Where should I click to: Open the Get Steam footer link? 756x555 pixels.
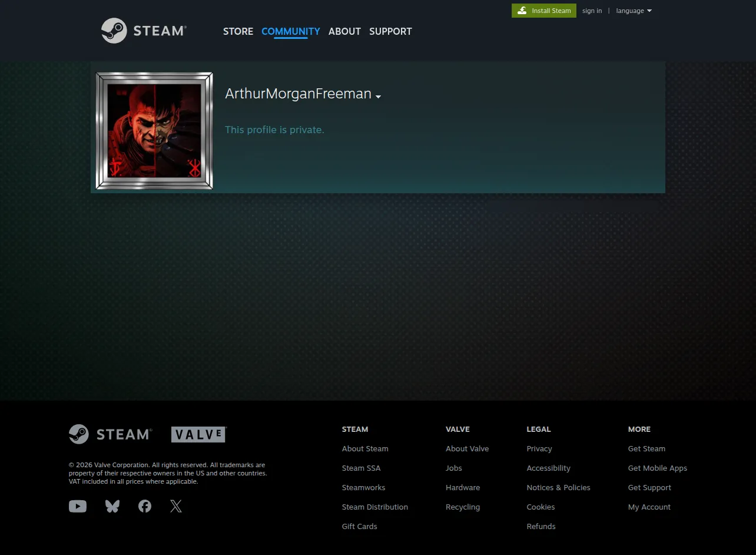[646, 448]
